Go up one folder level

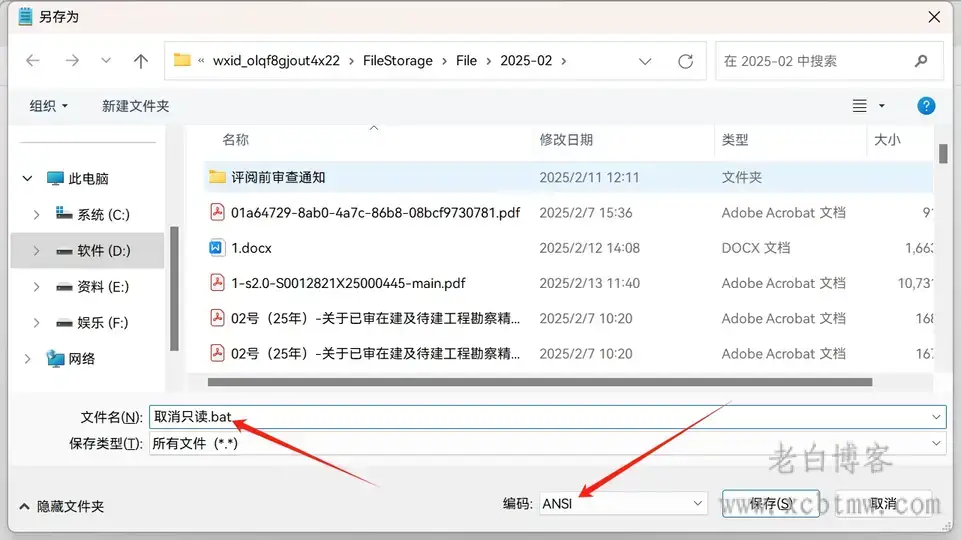pos(141,61)
